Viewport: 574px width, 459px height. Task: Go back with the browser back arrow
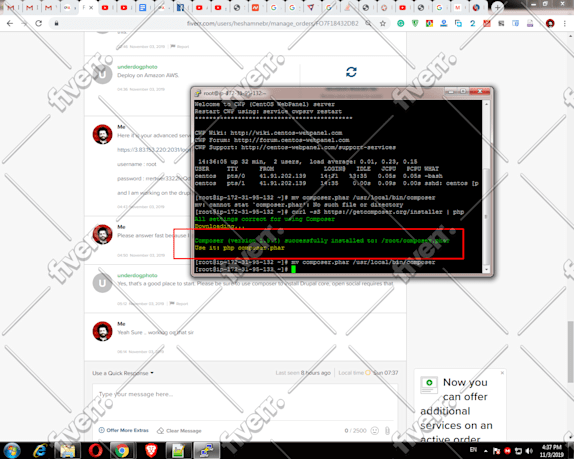click(10, 23)
